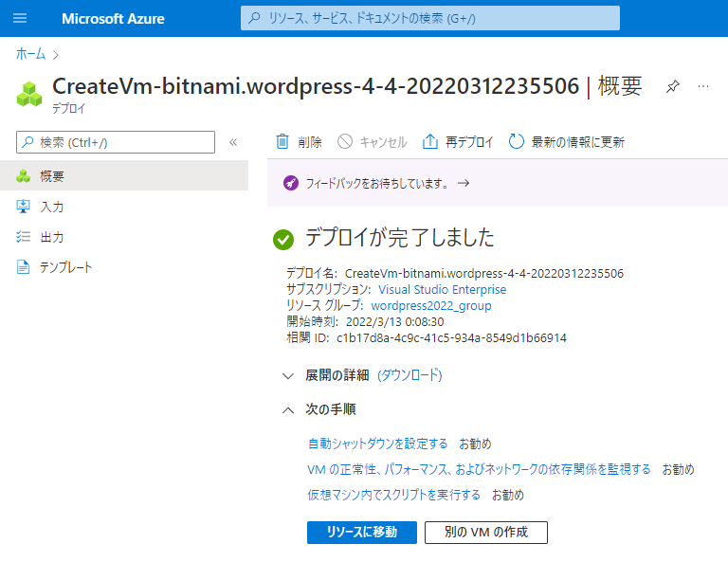Collapse 次の手順 section chevron
728x562 pixels.
click(288, 410)
